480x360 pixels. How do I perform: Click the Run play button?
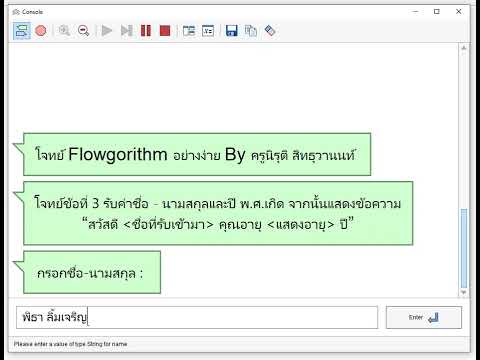pyautogui.click(x=107, y=31)
